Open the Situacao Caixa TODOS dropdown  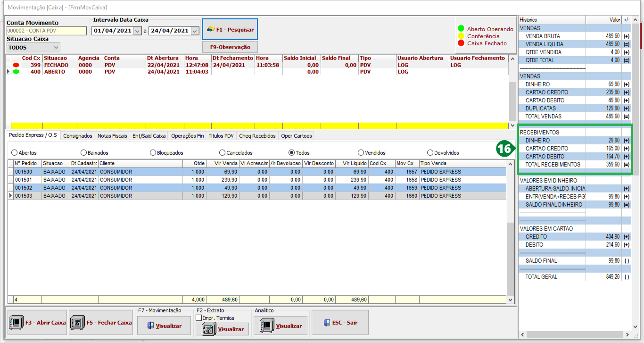(56, 48)
